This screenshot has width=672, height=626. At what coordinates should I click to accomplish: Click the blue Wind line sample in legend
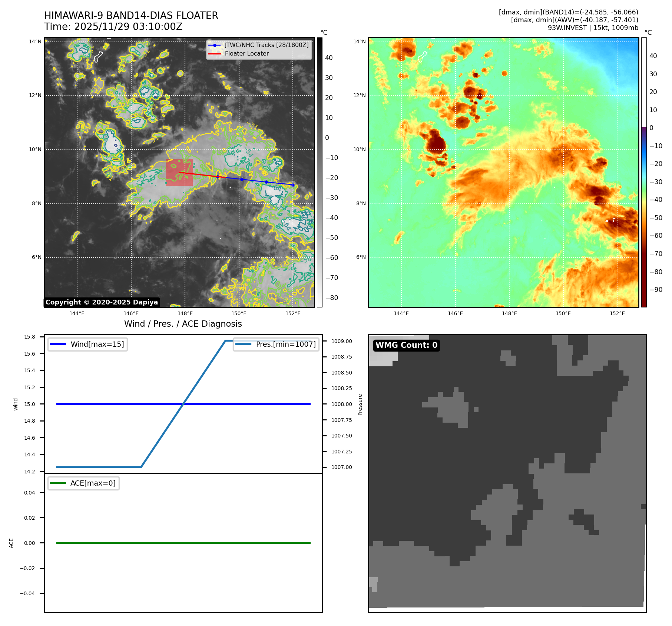pos(58,344)
